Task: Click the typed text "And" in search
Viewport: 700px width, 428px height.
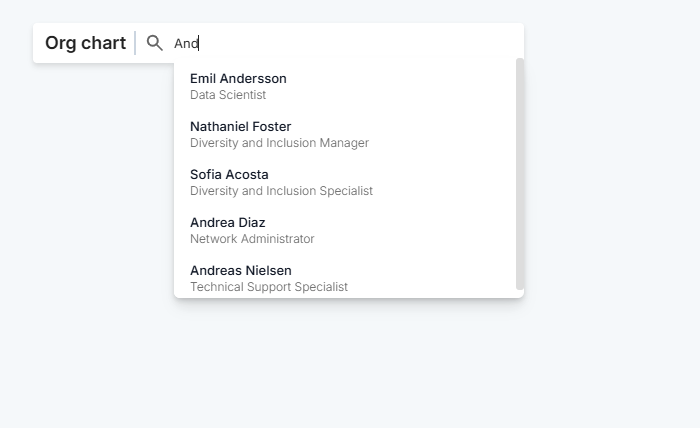Action: (186, 43)
